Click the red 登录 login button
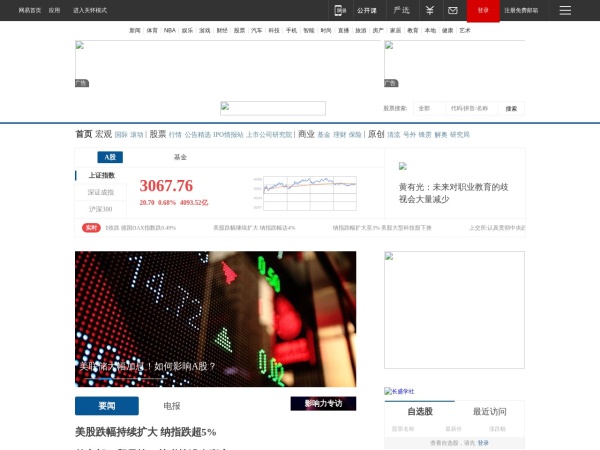This screenshot has width=600, height=450. tap(483, 10)
